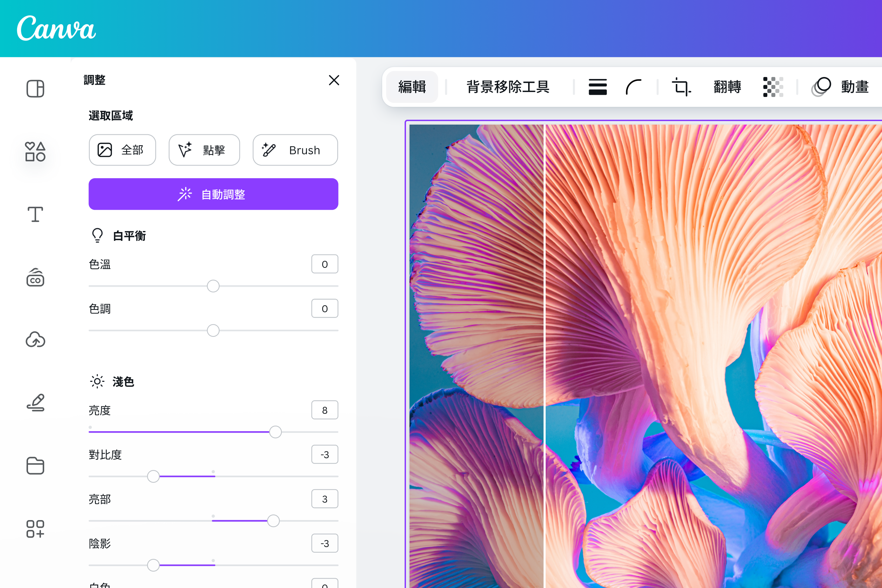This screenshot has width=882, height=588.
Task: Select the crop tool icon
Action: click(x=681, y=87)
